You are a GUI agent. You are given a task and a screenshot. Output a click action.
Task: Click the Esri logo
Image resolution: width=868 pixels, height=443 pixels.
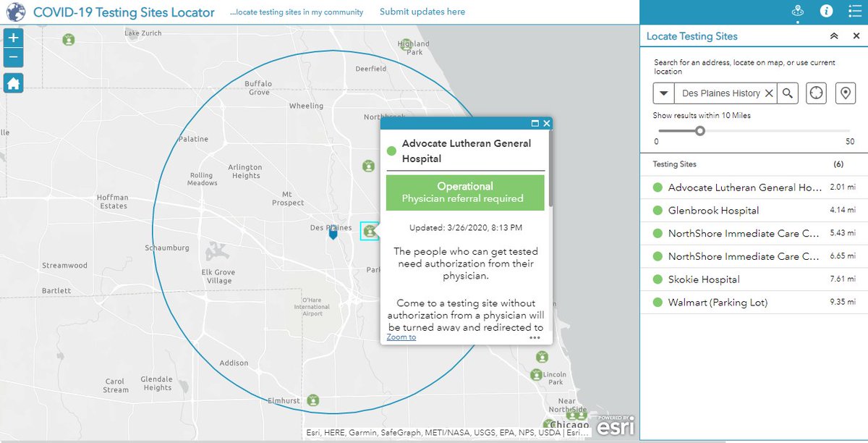coord(615,426)
